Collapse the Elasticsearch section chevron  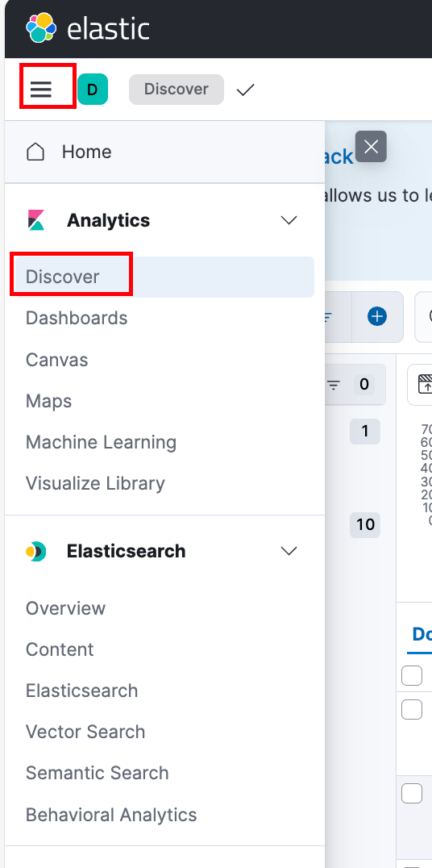(289, 551)
